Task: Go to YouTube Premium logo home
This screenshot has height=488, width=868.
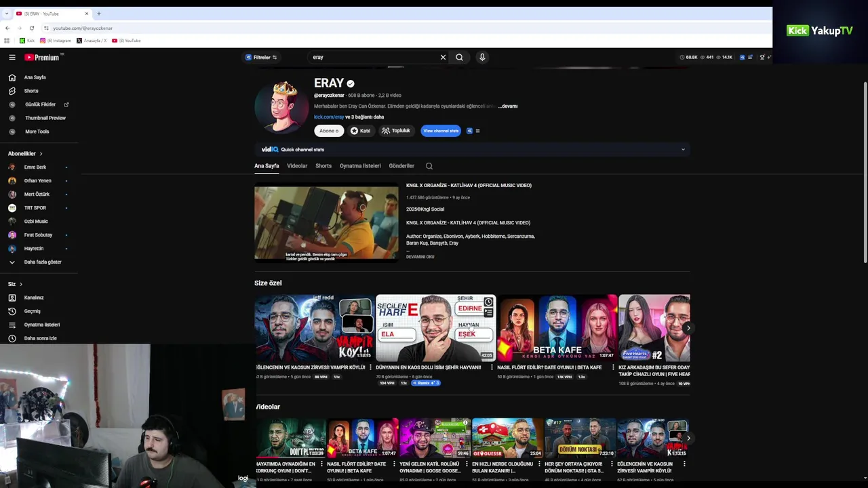Action: coord(43,58)
